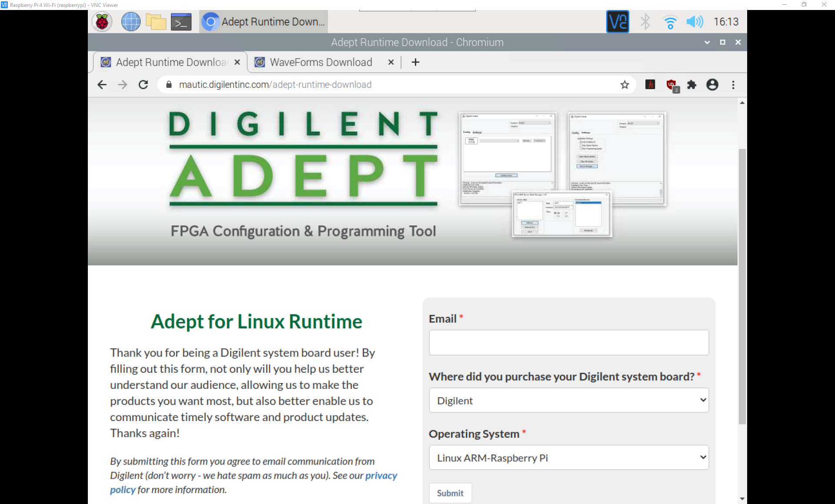Open the Chromium three-dot menu

(733, 85)
